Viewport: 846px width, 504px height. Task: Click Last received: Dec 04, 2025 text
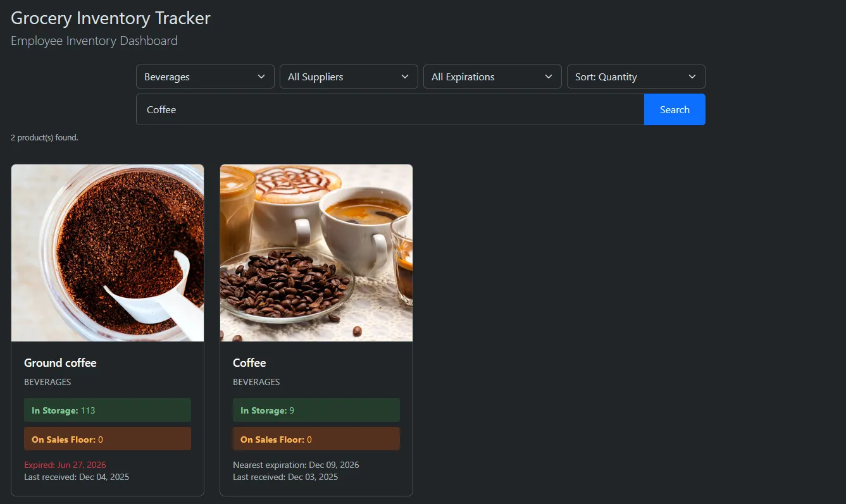tap(77, 477)
